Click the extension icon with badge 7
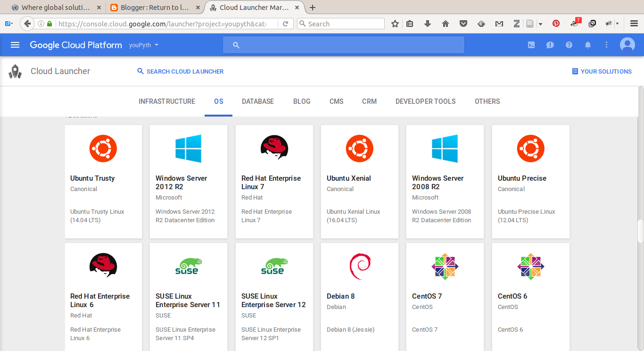The image size is (644, 351). tap(576, 23)
